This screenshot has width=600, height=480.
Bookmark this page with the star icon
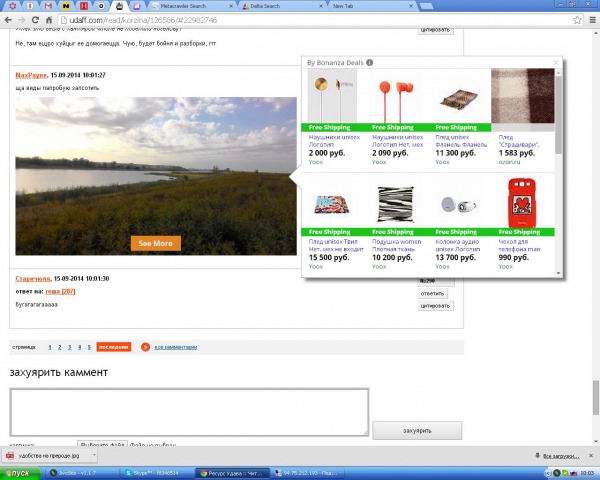pyautogui.click(x=577, y=20)
